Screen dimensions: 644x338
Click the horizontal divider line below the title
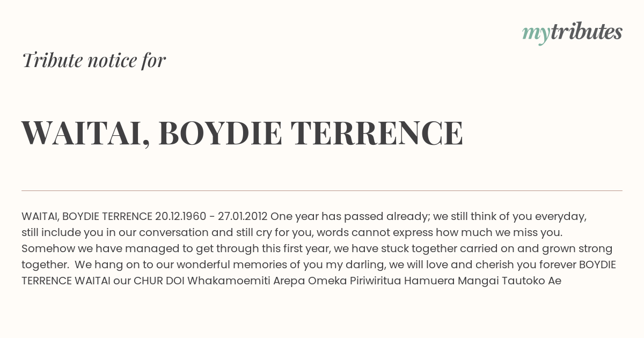[x=322, y=190]
